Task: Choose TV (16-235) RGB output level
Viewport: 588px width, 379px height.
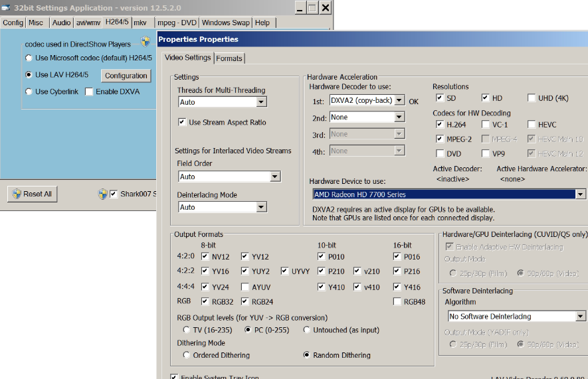Action: (187, 330)
